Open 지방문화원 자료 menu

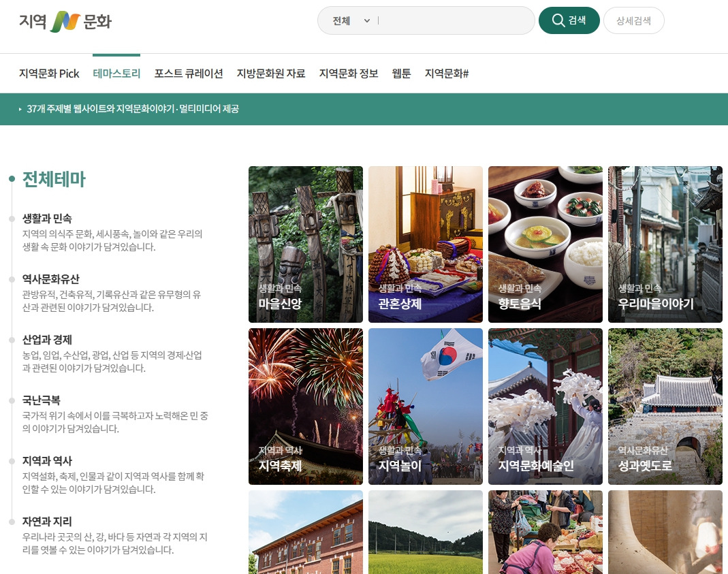pos(271,74)
